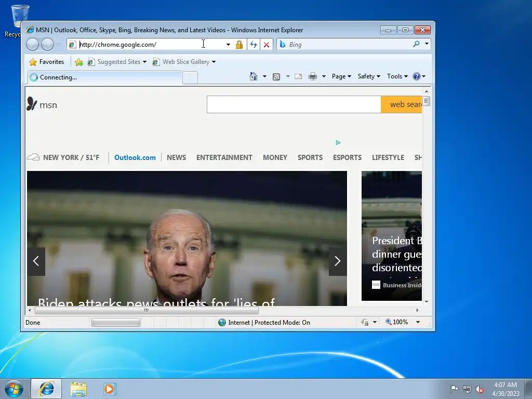Expand the address bar autocomplete dropdown

click(229, 45)
